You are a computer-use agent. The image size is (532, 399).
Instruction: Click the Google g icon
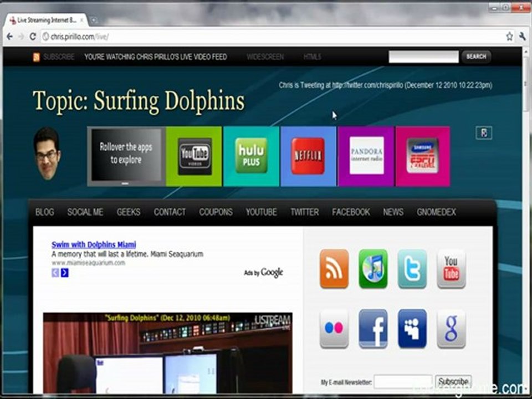pyautogui.click(x=451, y=329)
